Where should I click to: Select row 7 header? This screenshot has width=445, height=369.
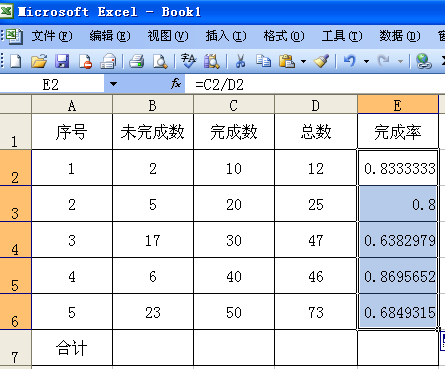pyautogui.click(x=15, y=347)
